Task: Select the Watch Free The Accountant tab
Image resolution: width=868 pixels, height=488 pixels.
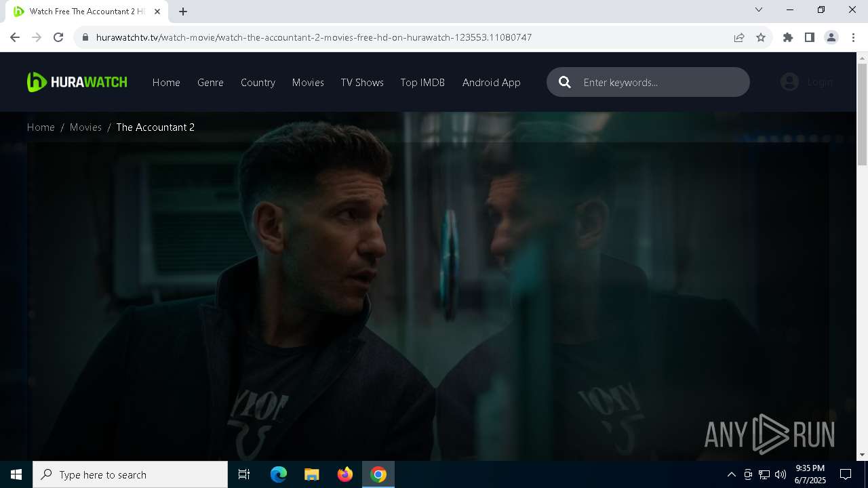Action: (x=87, y=12)
